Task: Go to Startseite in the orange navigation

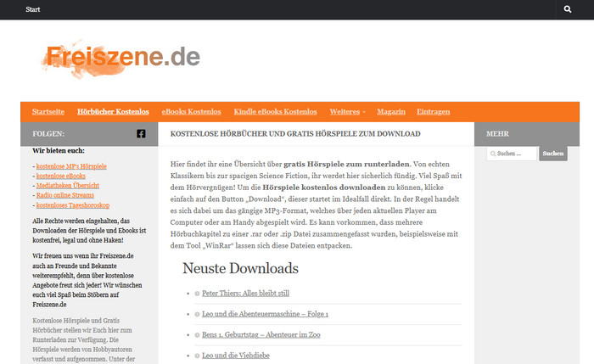Action: [x=48, y=112]
